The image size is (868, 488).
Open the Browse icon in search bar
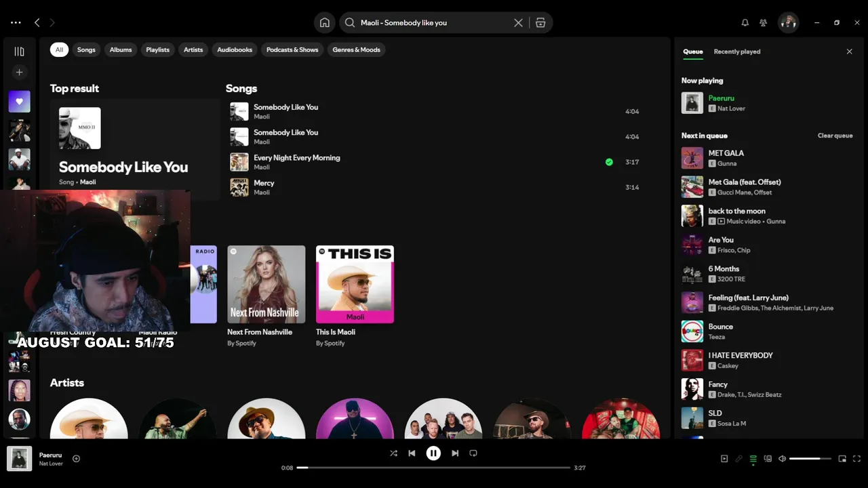(x=540, y=22)
